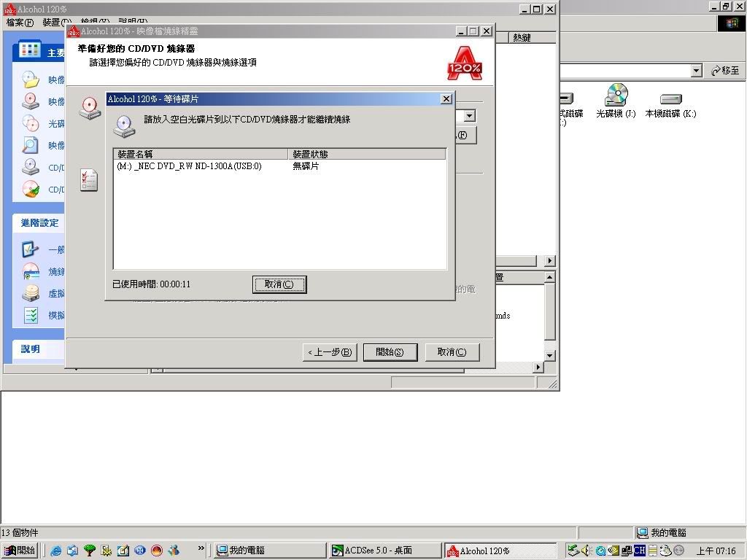Expand the quick launch overflow chevron
Screen dimensions: 747x560
pyautogui.click(x=201, y=548)
